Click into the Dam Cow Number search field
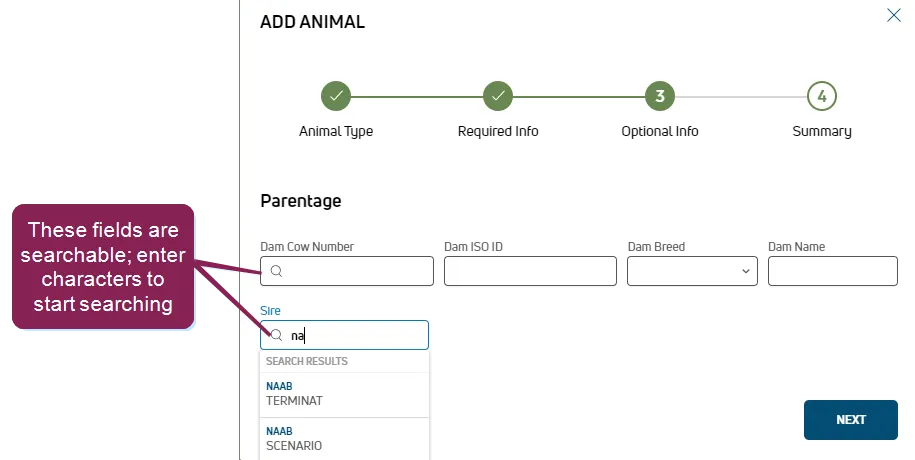The height and width of the screenshot is (460, 915). point(347,271)
